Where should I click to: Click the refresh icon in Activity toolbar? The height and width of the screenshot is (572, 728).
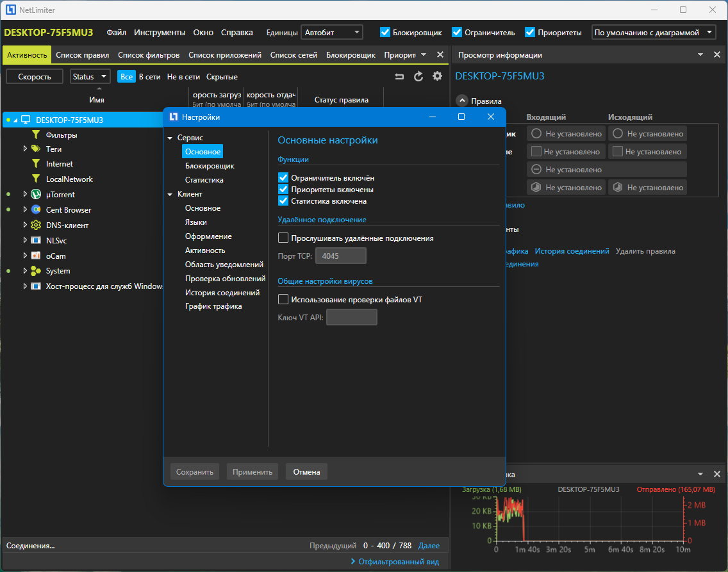[x=418, y=77]
